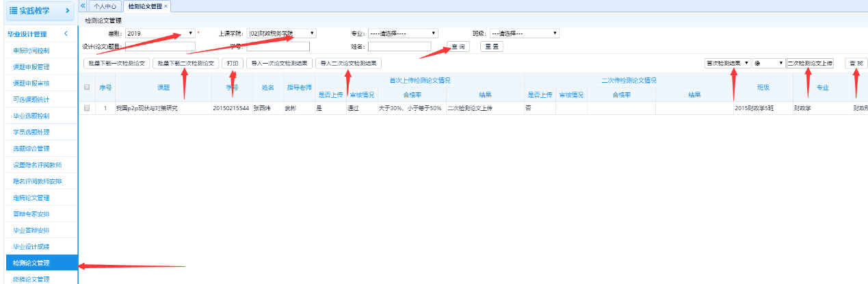Image resolution: width=868 pixels, height=284 pixels.
Task: Tick the select-all checkbox in table header
Action: (x=87, y=88)
